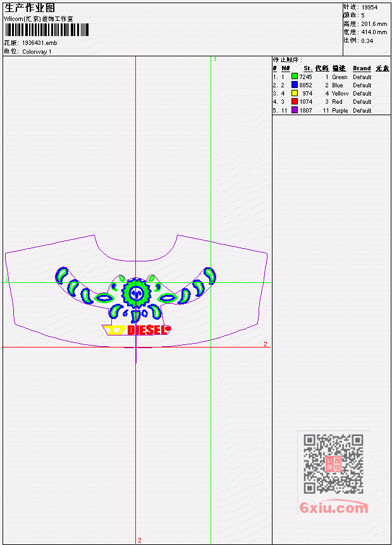Click the '生产作业图' title

(x=30, y=8)
